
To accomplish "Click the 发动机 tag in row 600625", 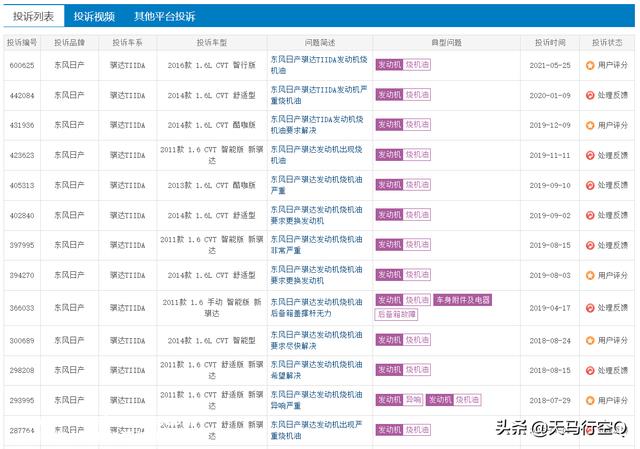I will click(389, 65).
